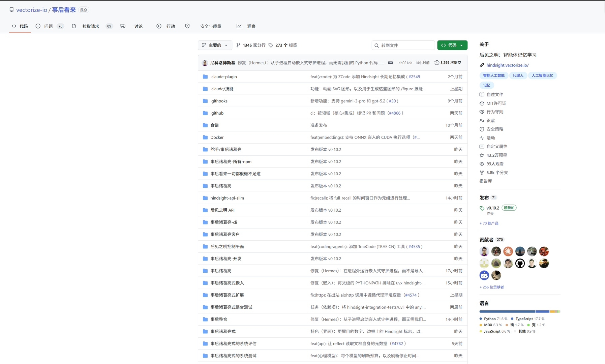Viewport: 605px width, 364px height.
Task: View the 1345 家分行 branches link
Action: 251,45
